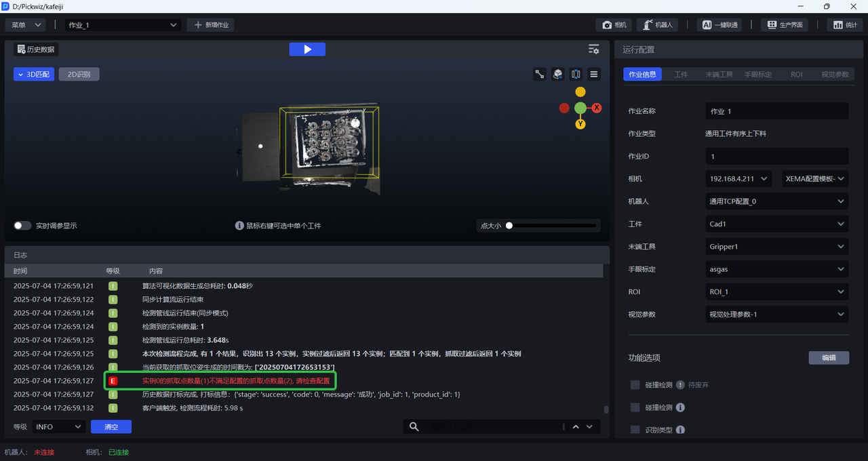Check the 识别类型 checkbox
This screenshot has height=461, width=868.
point(635,430)
